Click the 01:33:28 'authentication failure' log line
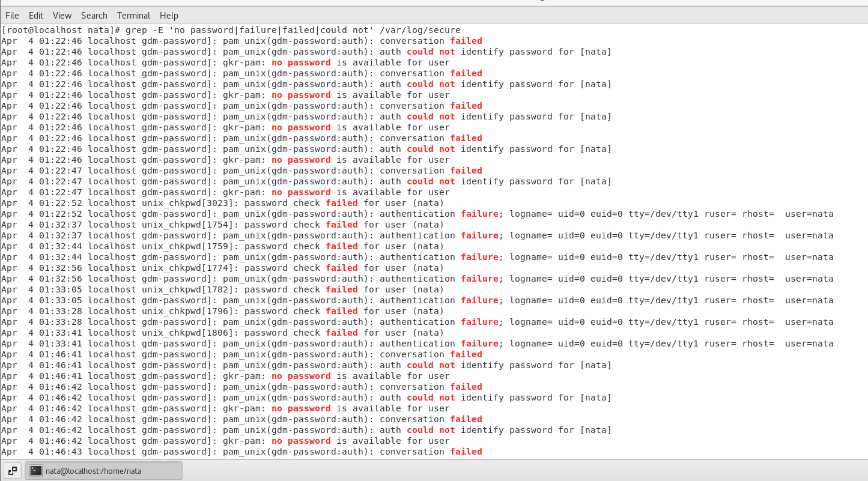868x481 pixels. [x=417, y=322]
